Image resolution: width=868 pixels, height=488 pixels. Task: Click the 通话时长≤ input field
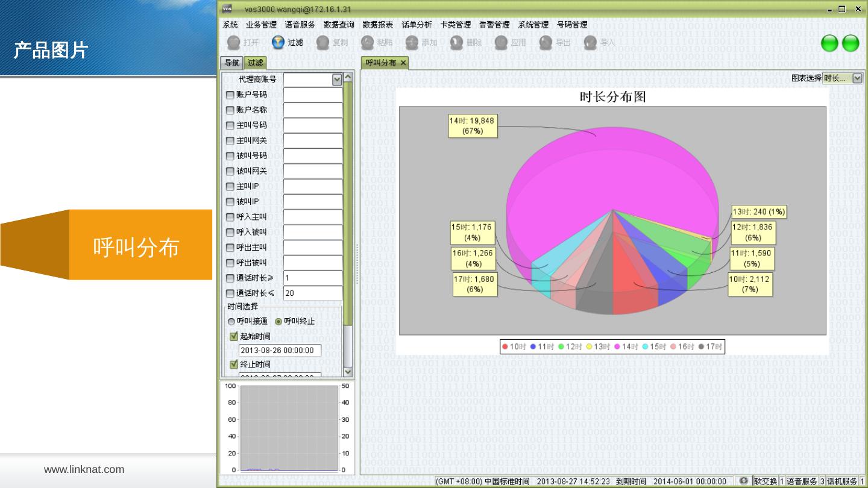click(x=313, y=293)
